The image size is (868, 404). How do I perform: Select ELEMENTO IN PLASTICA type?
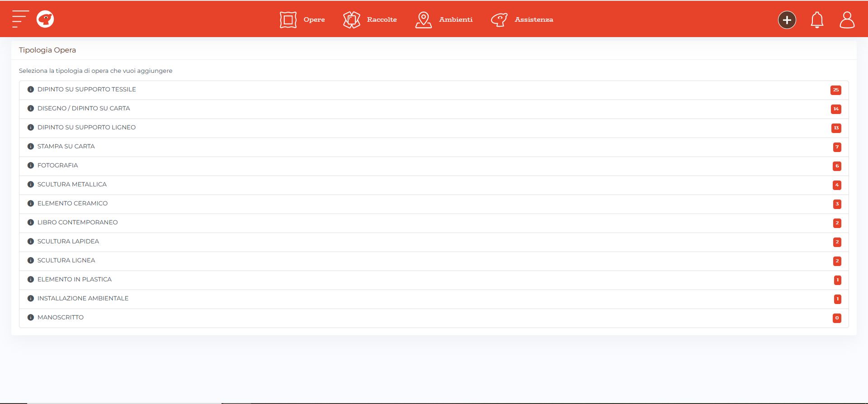[x=434, y=280]
